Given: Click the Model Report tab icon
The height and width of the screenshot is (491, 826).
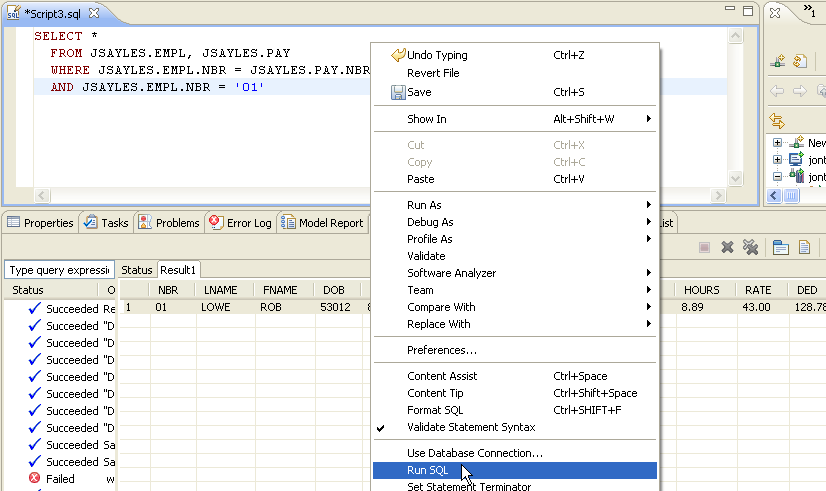Looking at the screenshot, I should tap(288, 222).
